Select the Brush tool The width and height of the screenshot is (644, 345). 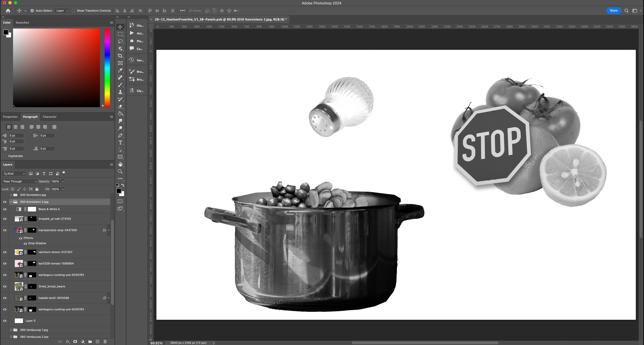pos(120,85)
